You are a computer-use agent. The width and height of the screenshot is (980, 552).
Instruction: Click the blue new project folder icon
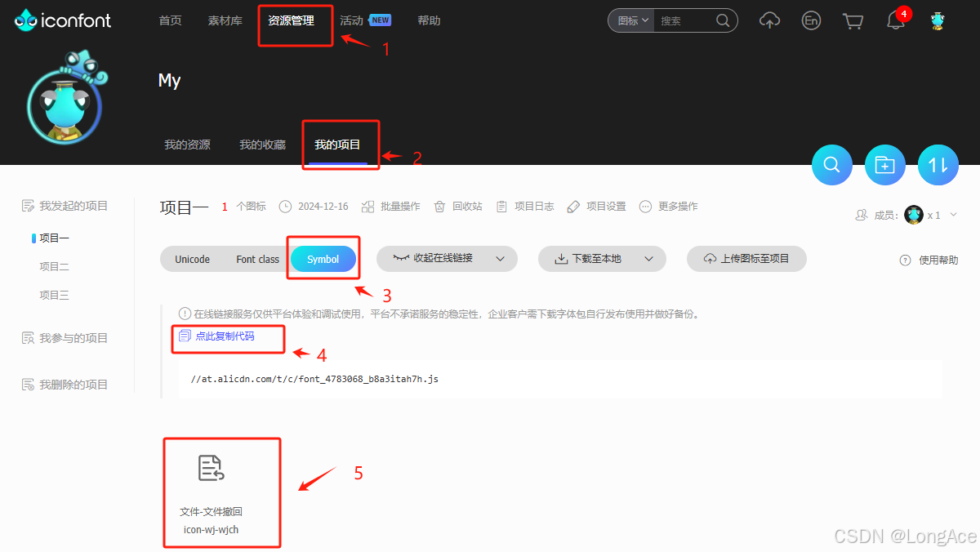tap(884, 164)
